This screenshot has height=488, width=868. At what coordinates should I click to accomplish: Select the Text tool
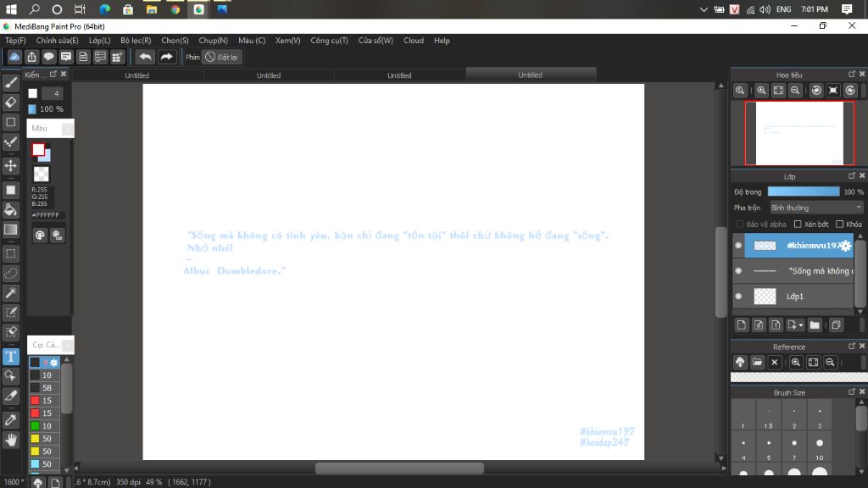[x=10, y=357]
